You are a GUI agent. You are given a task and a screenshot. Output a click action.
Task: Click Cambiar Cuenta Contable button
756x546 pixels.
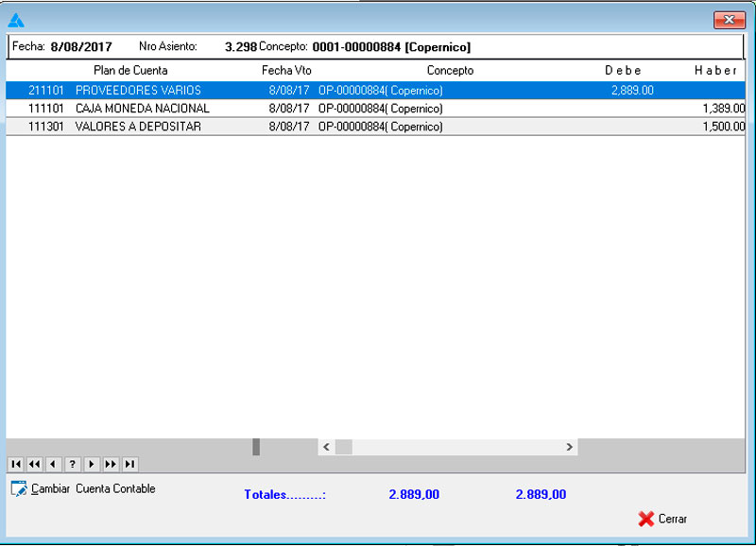[x=83, y=489]
